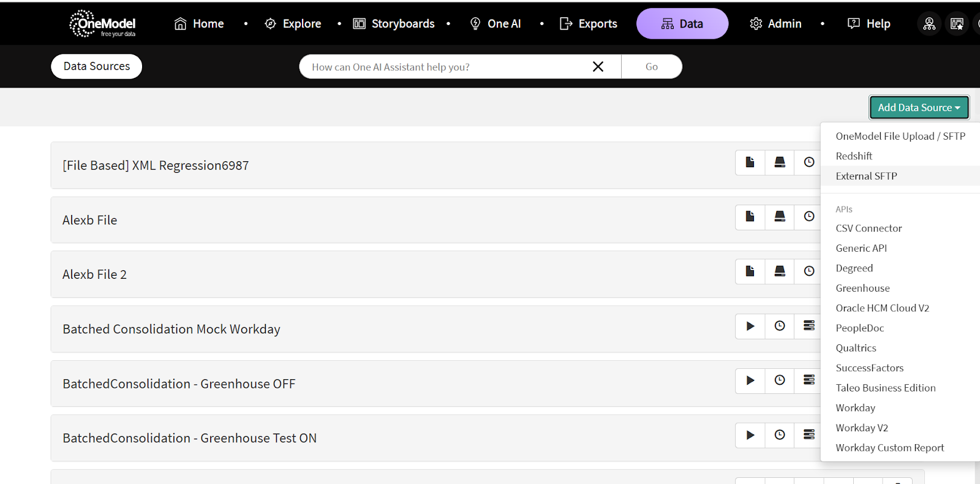Click server stack icon for Greenhouse Test ON
The image size is (980, 484).
pos(809,435)
